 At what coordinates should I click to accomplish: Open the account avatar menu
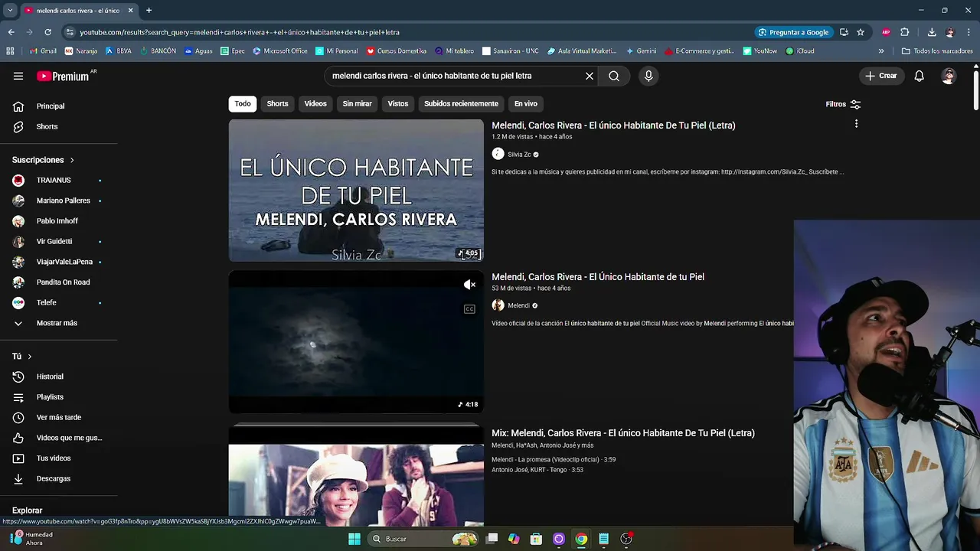[949, 76]
